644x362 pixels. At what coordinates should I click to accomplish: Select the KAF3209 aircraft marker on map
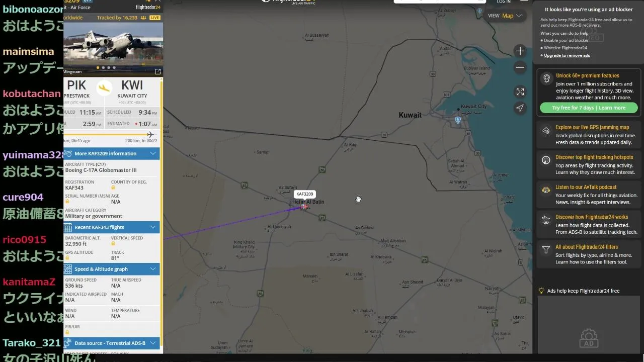(x=304, y=207)
